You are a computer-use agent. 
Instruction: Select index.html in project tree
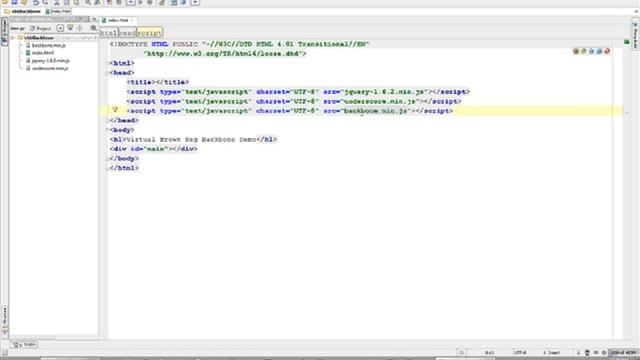point(42,53)
